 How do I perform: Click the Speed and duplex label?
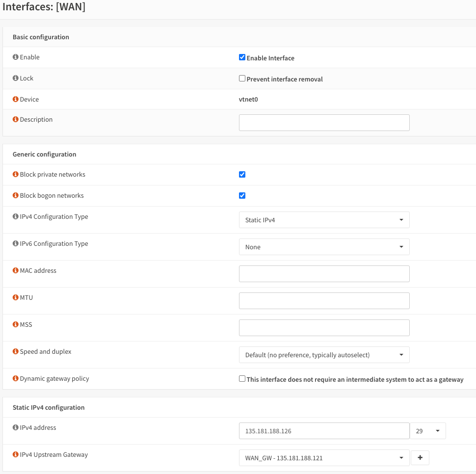[46, 351]
